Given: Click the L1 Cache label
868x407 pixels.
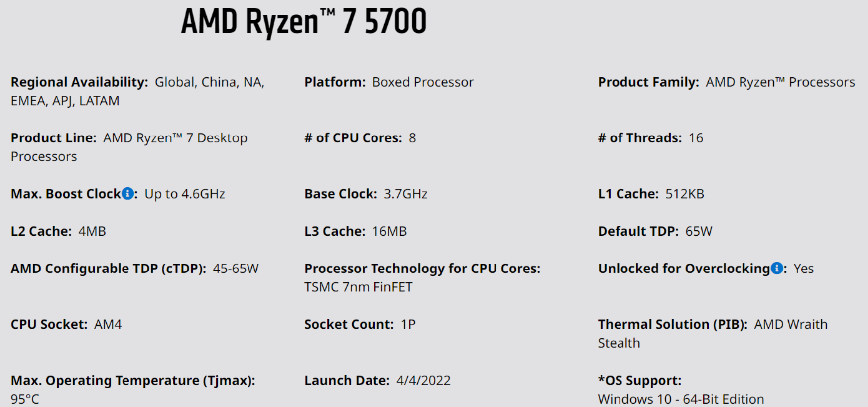Looking at the screenshot, I should coord(628,194).
